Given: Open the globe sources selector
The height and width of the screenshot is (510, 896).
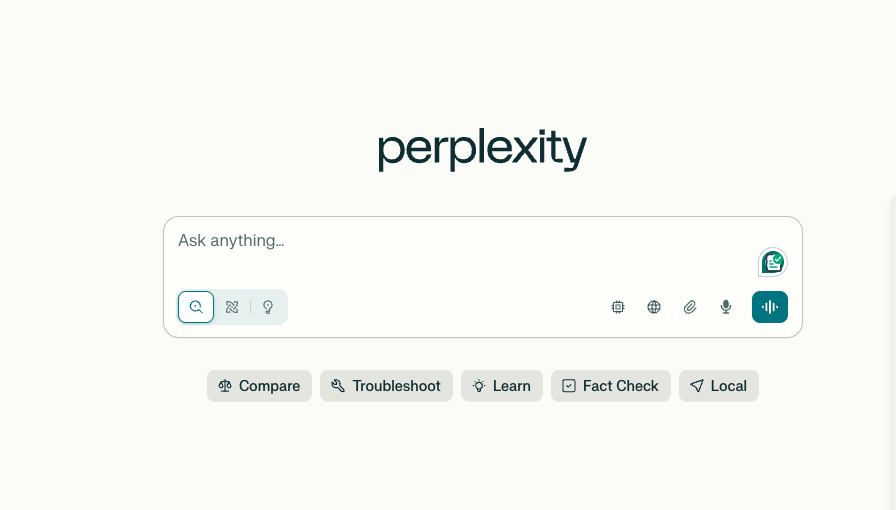Looking at the screenshot, I should pyautogui.click(x=654, y=307).
